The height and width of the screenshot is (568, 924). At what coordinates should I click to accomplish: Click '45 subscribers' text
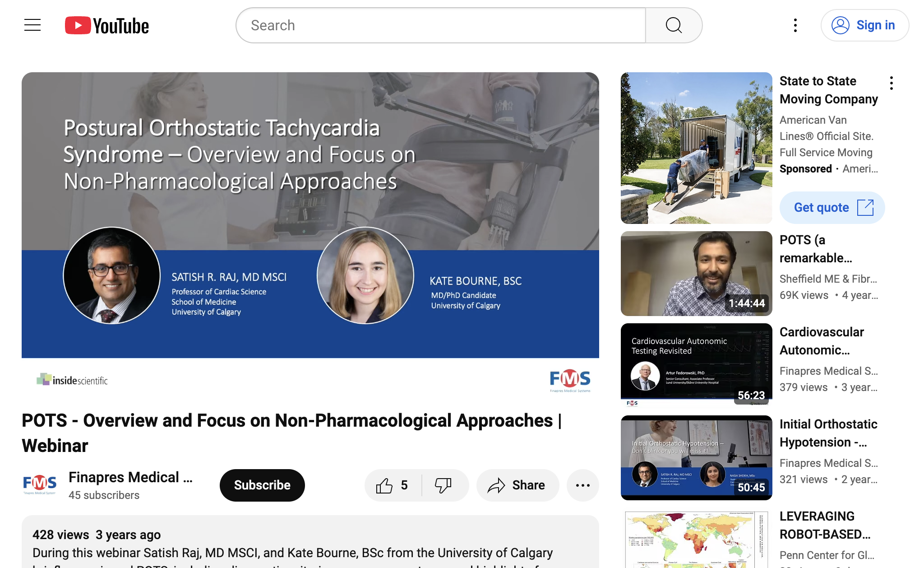point(104,495)
